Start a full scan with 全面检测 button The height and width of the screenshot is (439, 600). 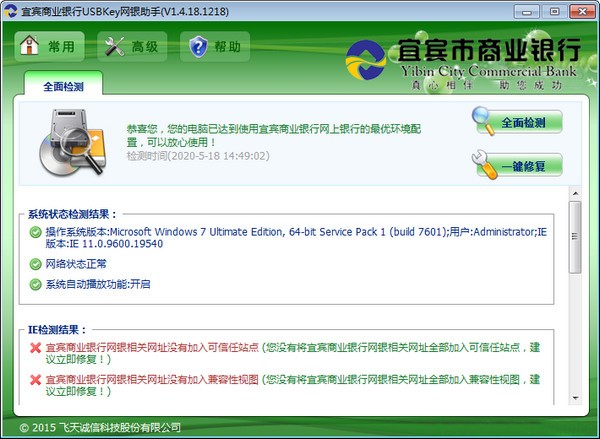[519, 122]
